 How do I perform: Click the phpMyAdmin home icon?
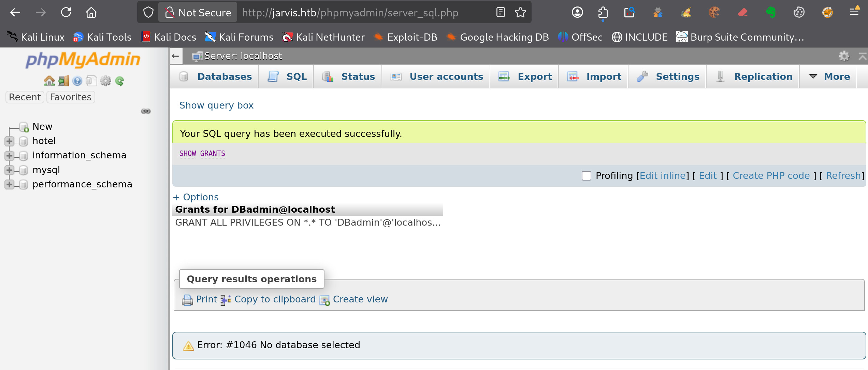click(x=49, y=81)
